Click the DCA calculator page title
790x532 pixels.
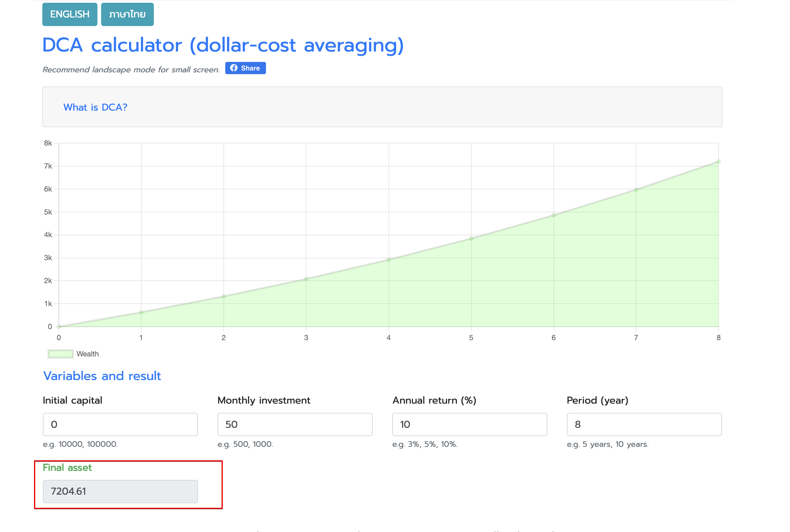[223, 45]
